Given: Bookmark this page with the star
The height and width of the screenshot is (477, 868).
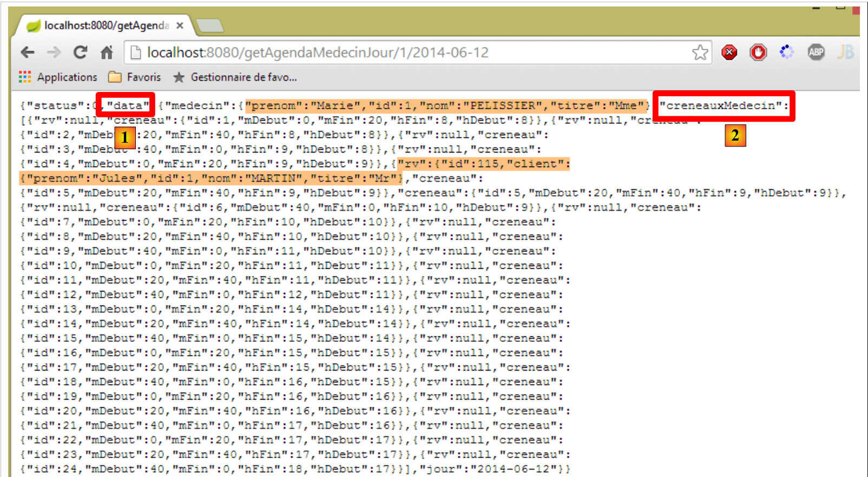Looking at the screenshot, I should [700, 52].
